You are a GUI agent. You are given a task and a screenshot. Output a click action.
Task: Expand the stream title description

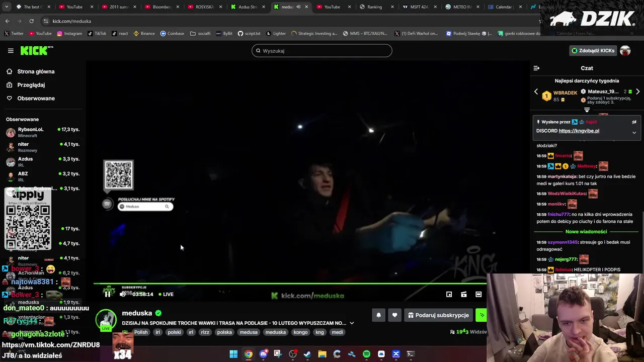[352, 323]
